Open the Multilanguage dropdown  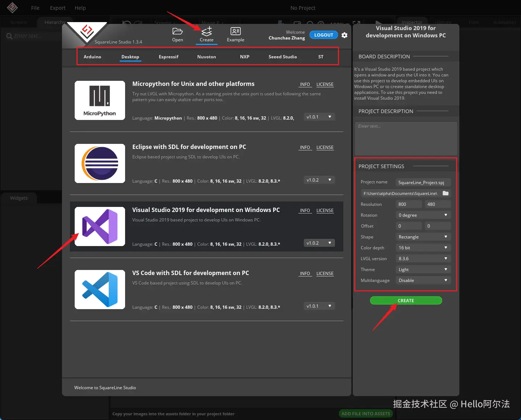(423, 280)
